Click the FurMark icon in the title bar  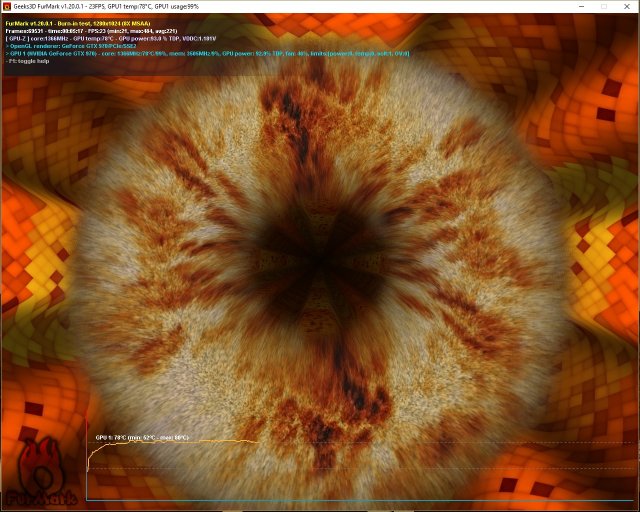(x=8, y=6)
